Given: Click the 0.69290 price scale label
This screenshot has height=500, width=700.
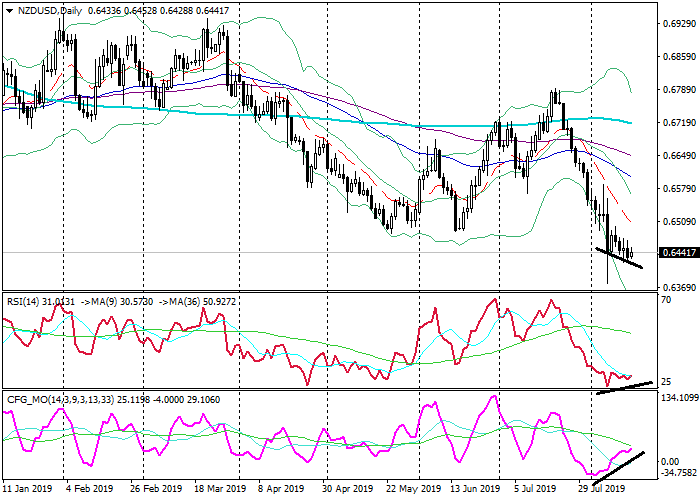Looking at the screenshot, I should [676, 22].
